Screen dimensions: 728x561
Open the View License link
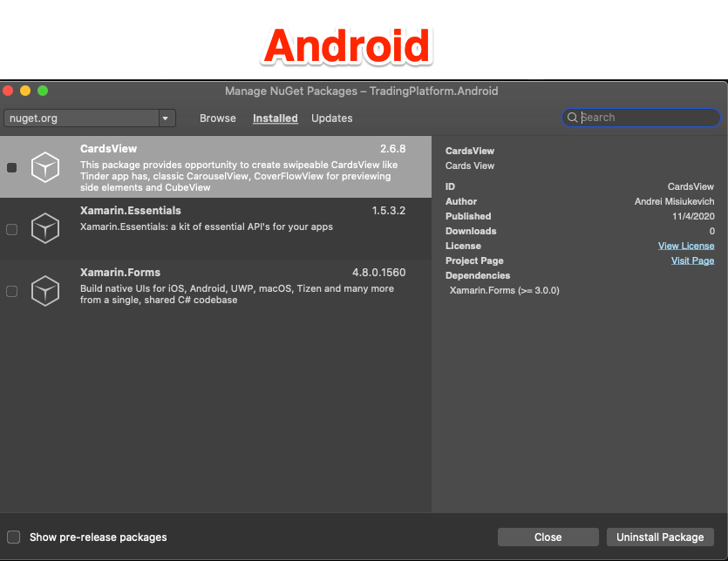coord(686,246)
